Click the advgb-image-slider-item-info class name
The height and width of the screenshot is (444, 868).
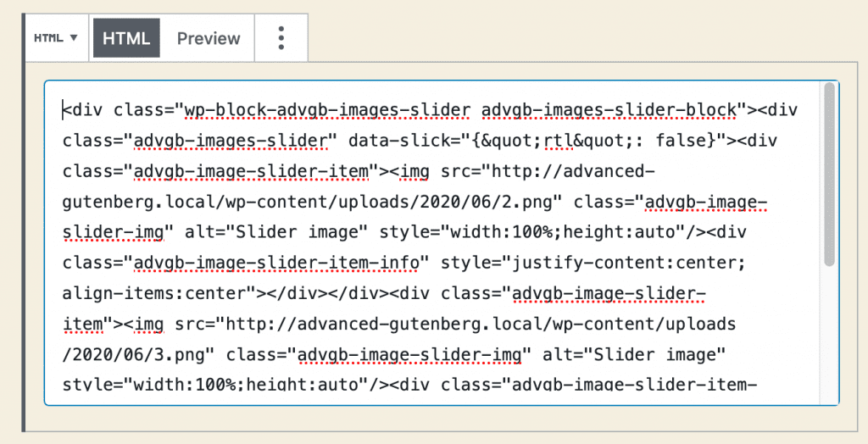[277, 263]
